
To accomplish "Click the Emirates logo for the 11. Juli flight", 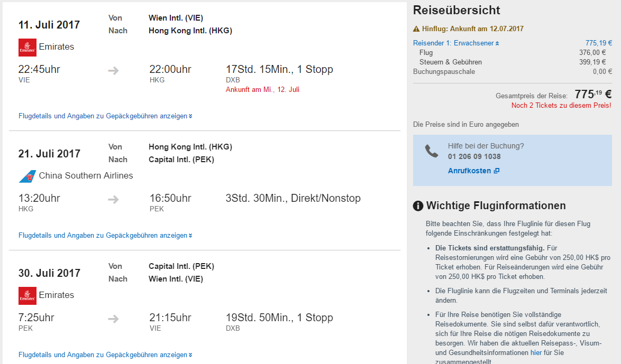I will tap(28, 47).
